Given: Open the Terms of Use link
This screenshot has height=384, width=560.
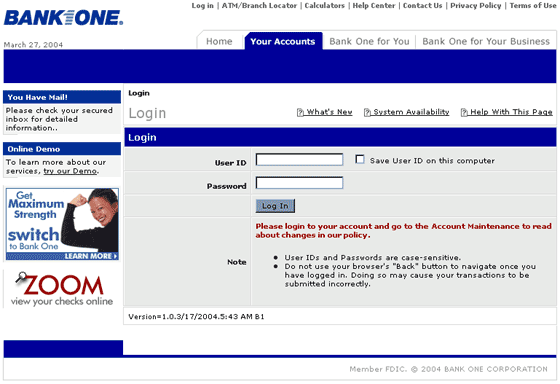Looking at the screenshot, I should 533,6.
